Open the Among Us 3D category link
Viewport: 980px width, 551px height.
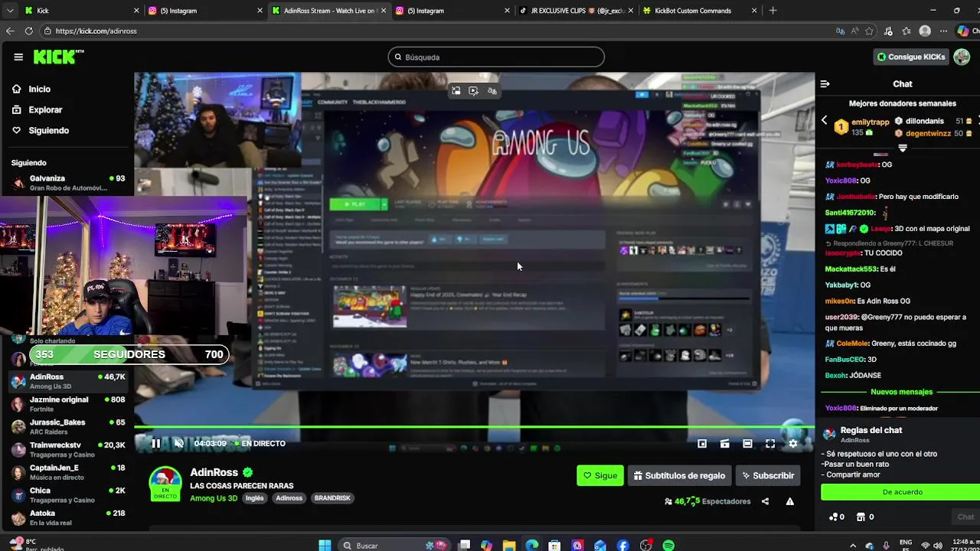point(214,498)
